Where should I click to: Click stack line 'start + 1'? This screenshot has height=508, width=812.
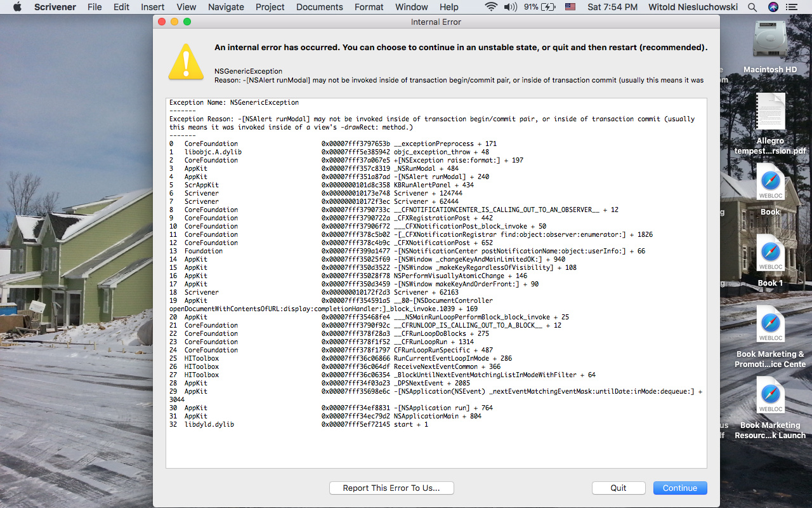[411, 424]
